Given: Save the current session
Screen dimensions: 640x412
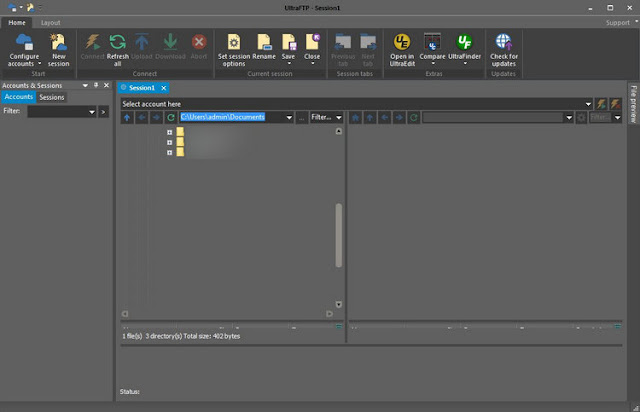Looking at the screenshot, I should (288, 49).
